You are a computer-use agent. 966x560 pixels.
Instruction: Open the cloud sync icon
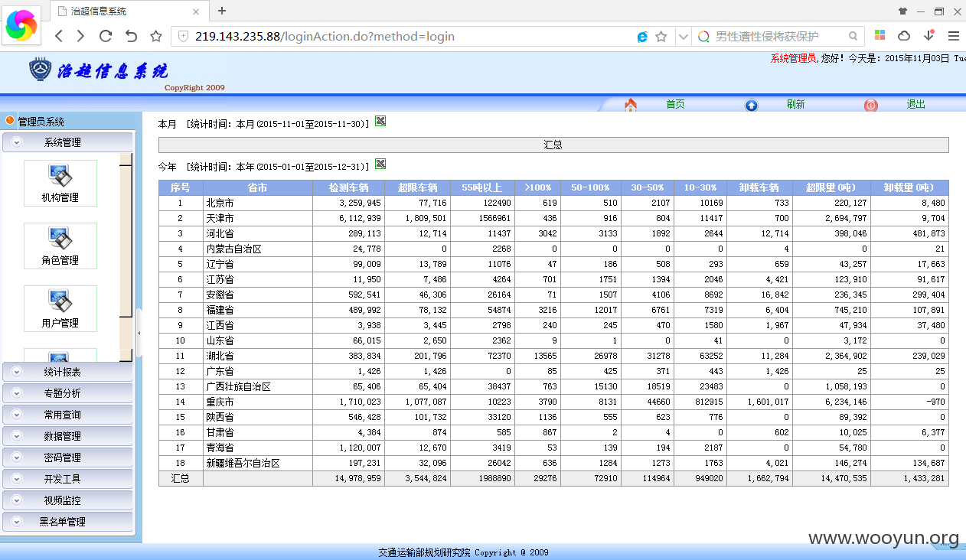point(904,35)
